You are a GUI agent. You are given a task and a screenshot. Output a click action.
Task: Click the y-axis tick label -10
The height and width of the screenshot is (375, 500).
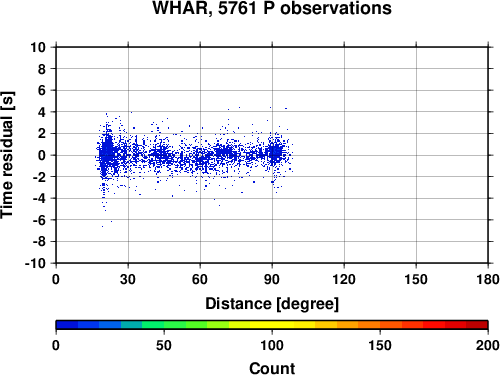35,263
